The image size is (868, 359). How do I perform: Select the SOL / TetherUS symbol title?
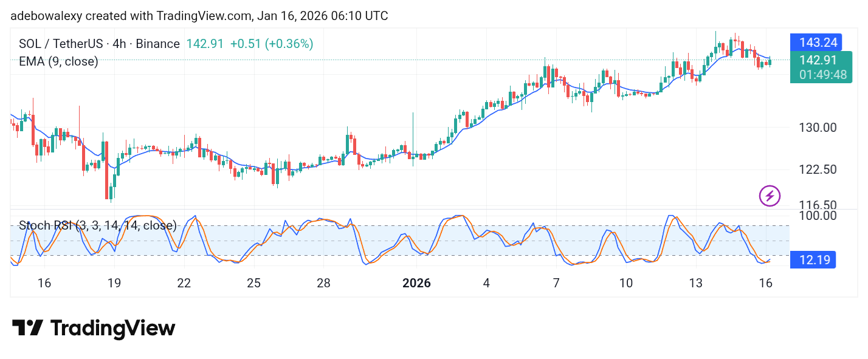(x=99, y=44)
